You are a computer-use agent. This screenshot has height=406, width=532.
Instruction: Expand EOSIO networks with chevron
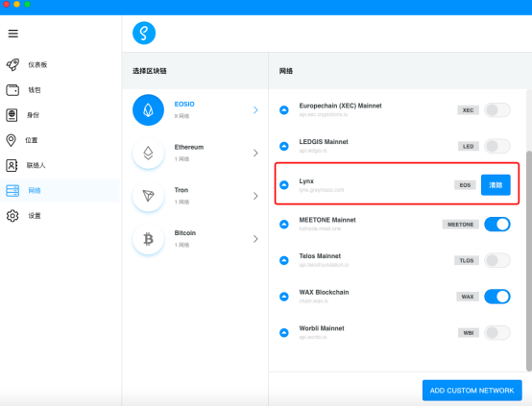point(255,109)
